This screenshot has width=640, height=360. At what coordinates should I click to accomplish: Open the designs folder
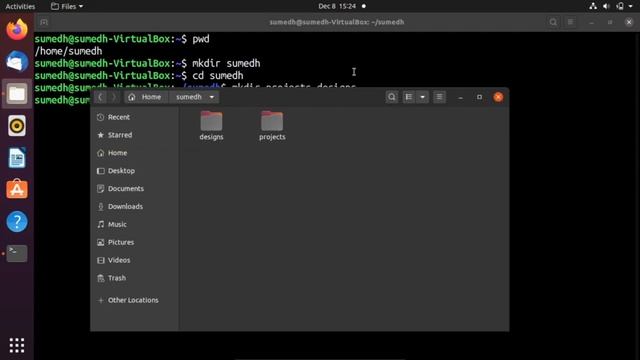211,126
